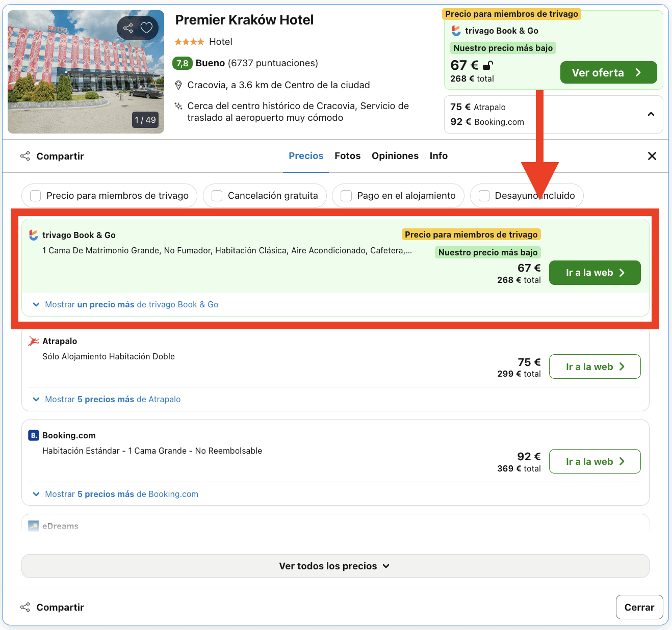Click the 'Nuestro precio más bajo' badge in top card
The width and height of the screenshot is (672, 630).
click(x=503, y=48)
